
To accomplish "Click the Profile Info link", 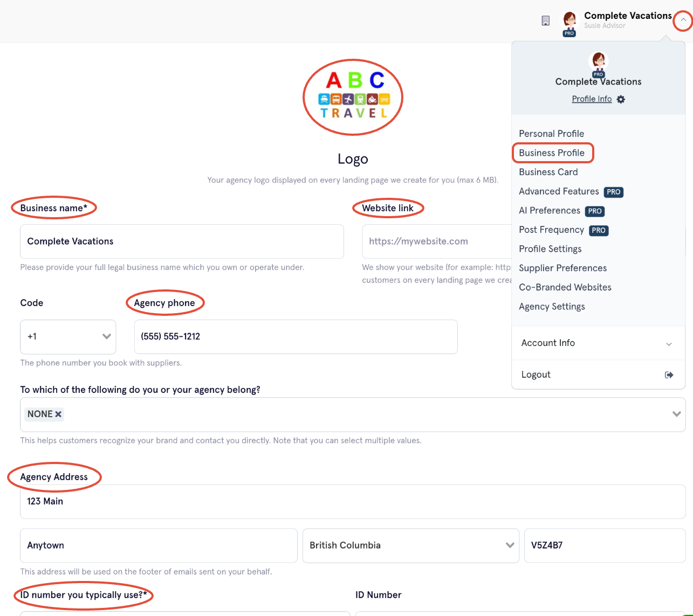I will [x=592, y=99].
